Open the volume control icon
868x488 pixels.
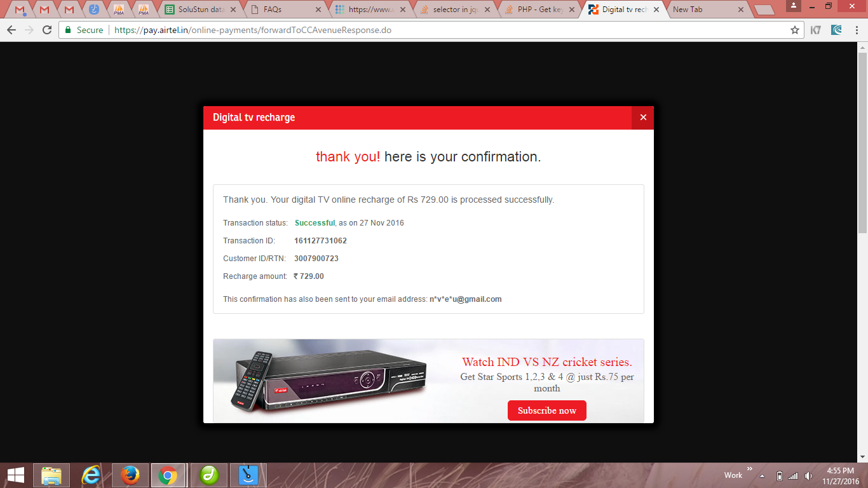808,476
